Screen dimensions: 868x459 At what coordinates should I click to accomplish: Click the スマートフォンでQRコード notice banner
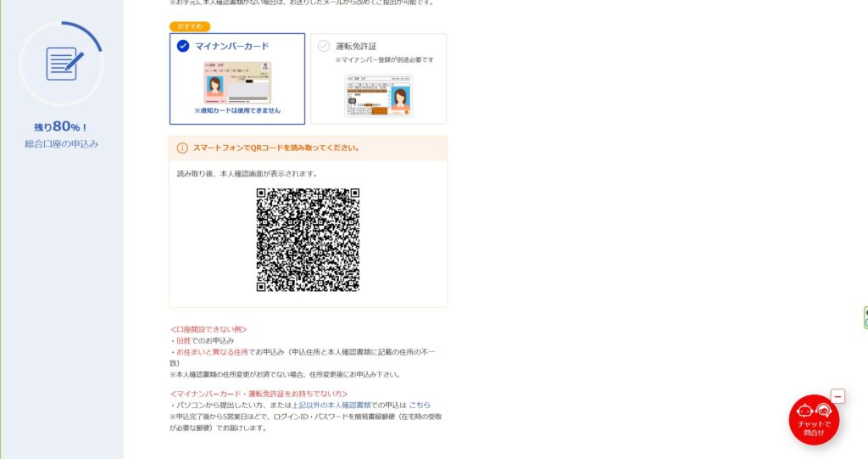click(308, 148)
